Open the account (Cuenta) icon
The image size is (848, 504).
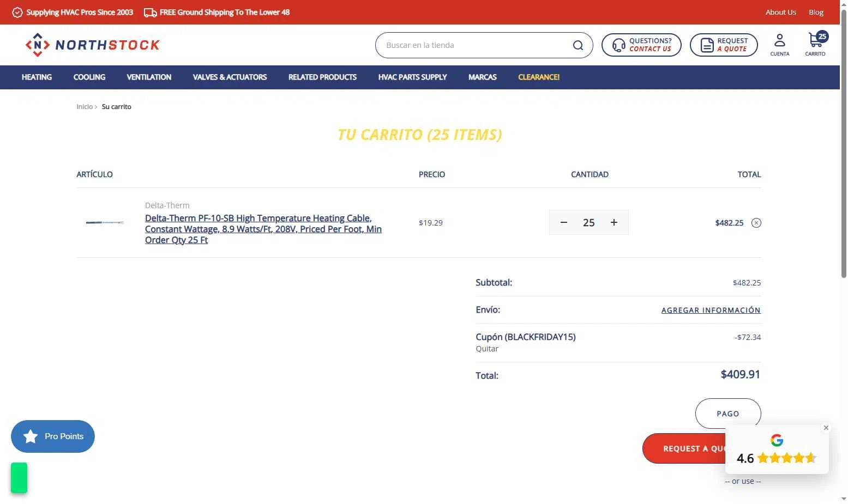pos(780,45)
